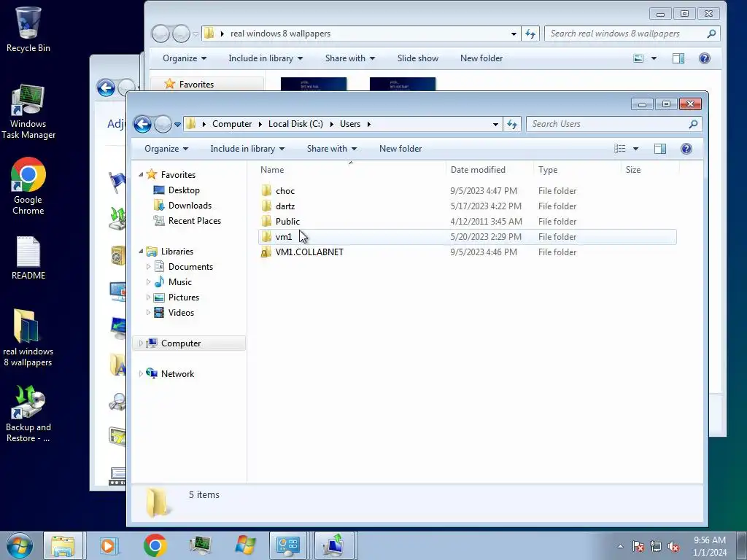
Task: Open Windows Task Manager desktop shortcut
Action: click(28, 112)
